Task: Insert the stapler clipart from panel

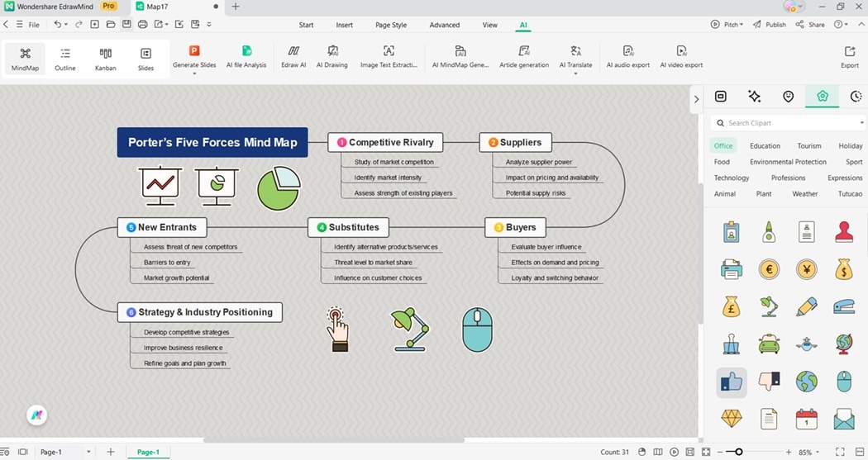Action: point(844,306)
